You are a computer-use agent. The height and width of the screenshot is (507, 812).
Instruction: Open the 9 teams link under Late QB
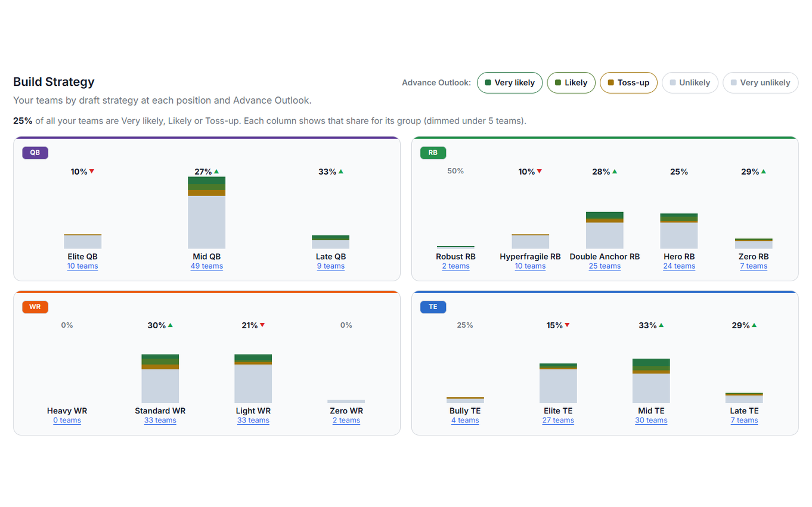331,266
